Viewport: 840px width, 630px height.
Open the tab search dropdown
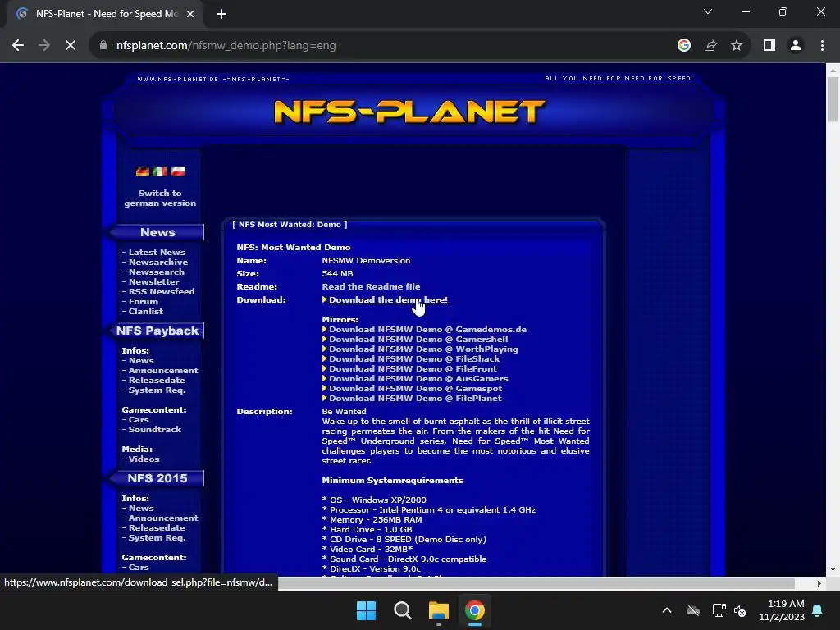(708, 11)
